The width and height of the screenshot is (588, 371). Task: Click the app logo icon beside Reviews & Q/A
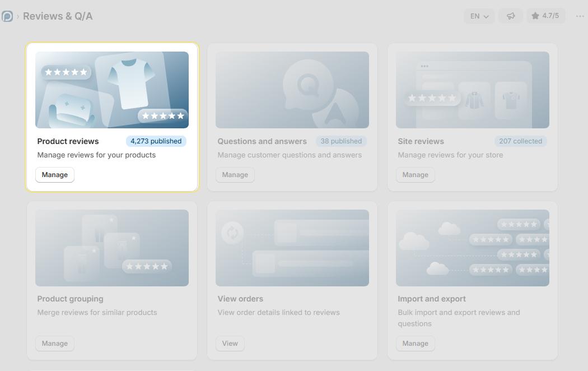pos(7,16)
